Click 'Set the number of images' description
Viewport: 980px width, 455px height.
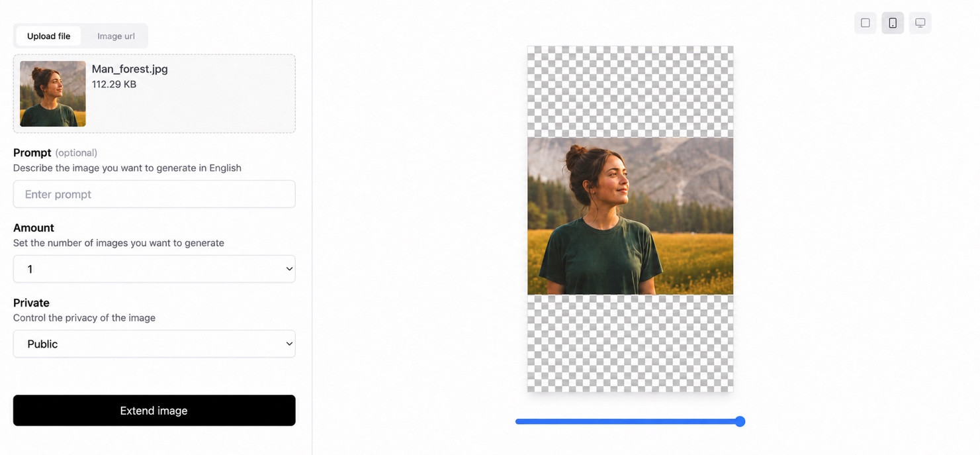pos(118,243)
